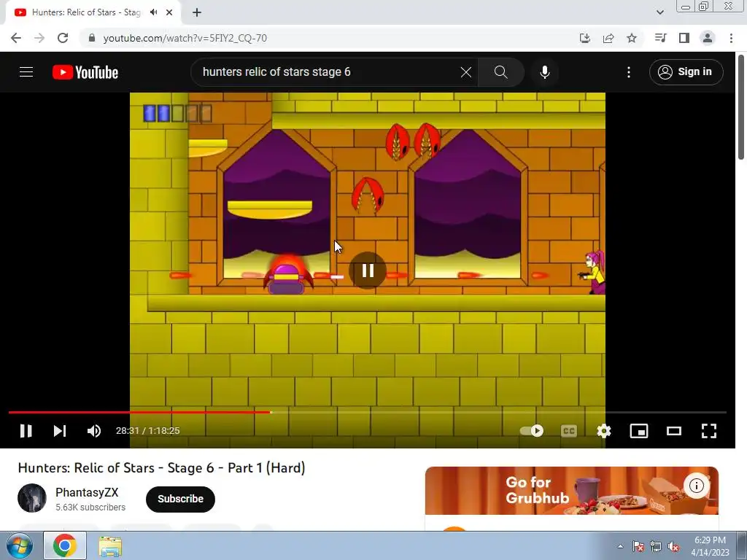Open the PhantasyZX channel avatar

point(32,498)
